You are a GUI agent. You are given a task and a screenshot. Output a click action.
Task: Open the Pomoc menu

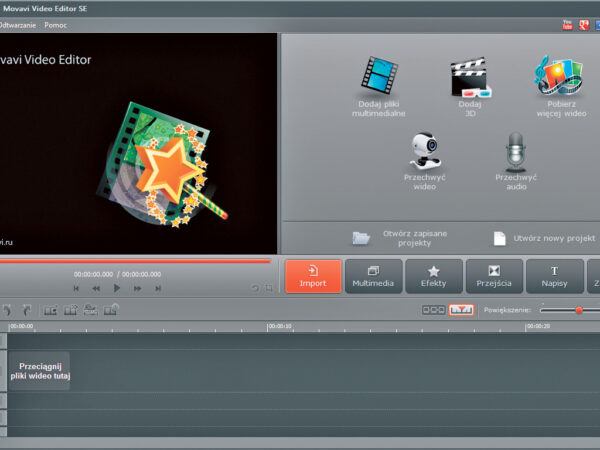pyautogui.click(x=56, y=24)
